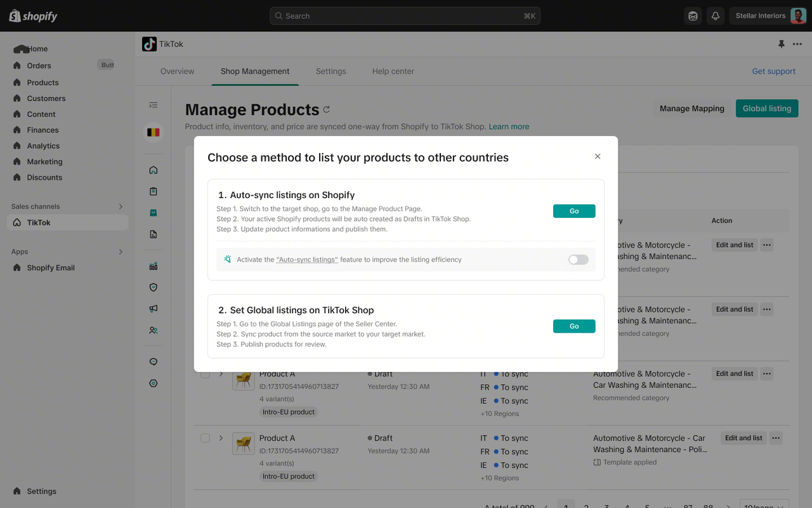Check the last Product A row checkbox

(x=205, y=438)
